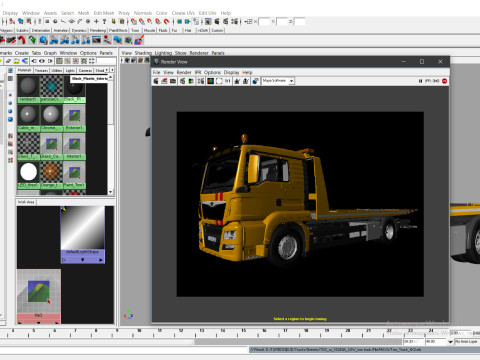
Task: Select the Interior1 material swatch
Action: click(x=74, y=146)
